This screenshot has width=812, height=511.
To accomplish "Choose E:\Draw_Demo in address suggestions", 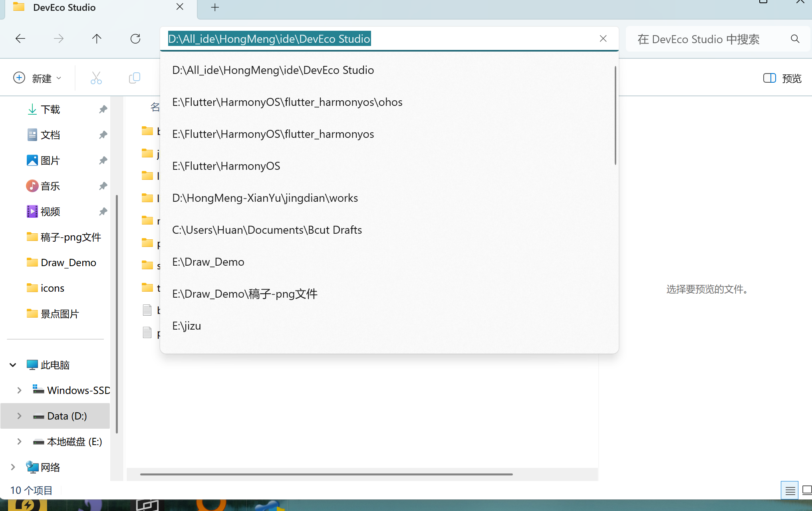I will coord(208,262).
